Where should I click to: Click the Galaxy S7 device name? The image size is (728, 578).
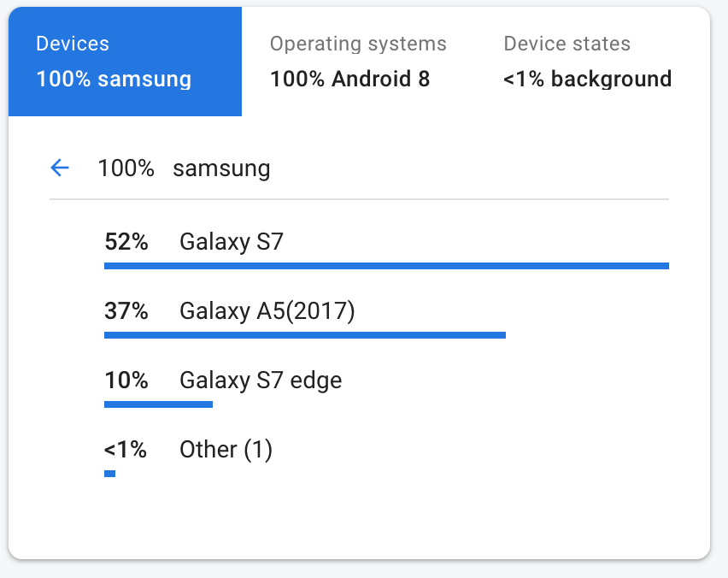pos(231,243)
